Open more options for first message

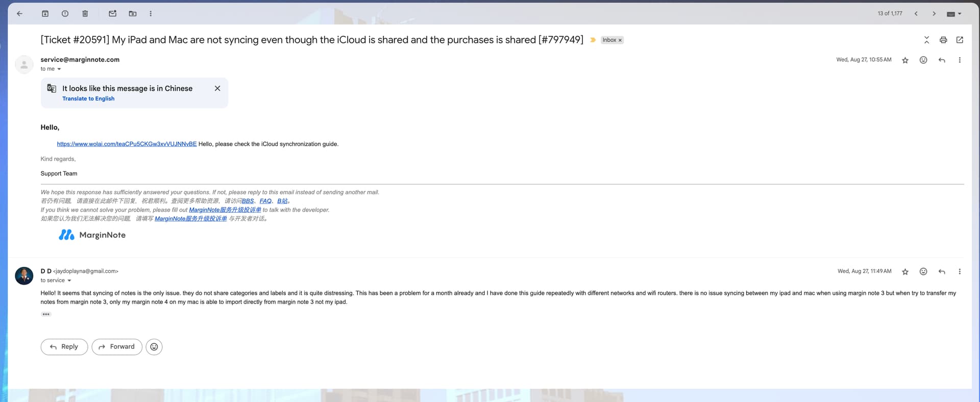[x=960, y=60]
